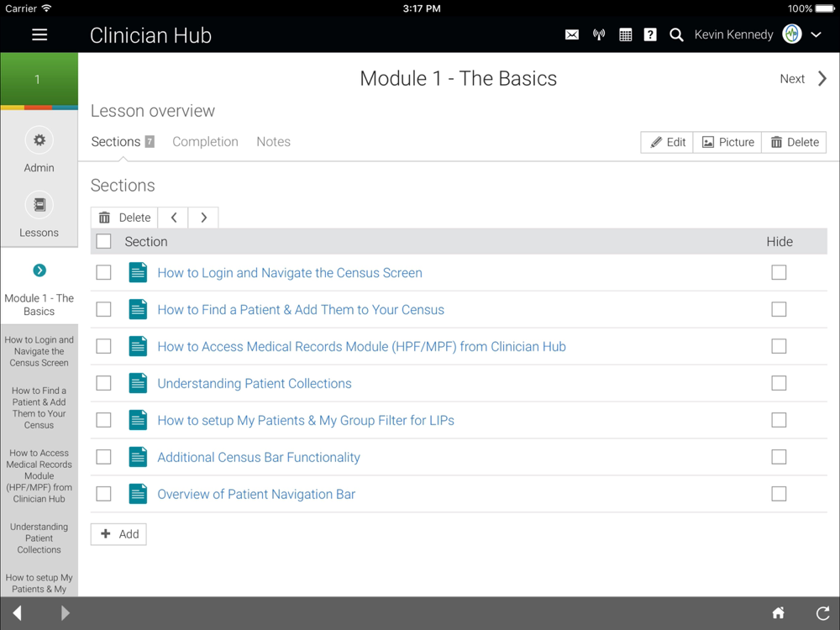The image size is (840, 630).
Task: Tick the select-all Section header checkbox
Action: [103, 242]
